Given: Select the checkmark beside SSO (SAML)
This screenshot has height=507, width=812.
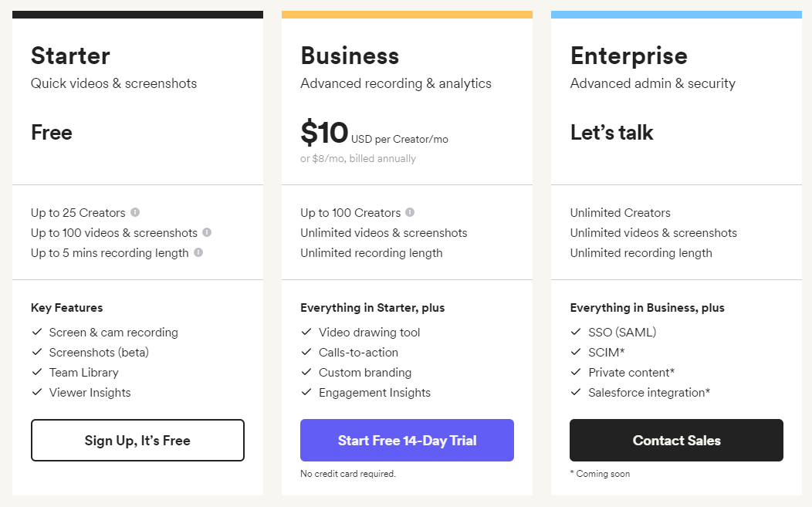Looking at the screenshot, I should pos(576,332).
